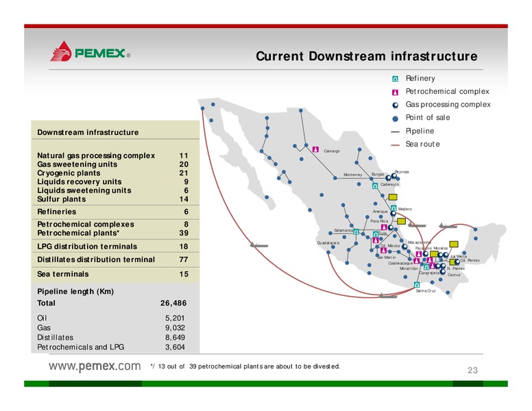This screenshot has height=411, width=532.
Task: Click the 'Guadalajara' map label
Action: (x=328, y=242)
